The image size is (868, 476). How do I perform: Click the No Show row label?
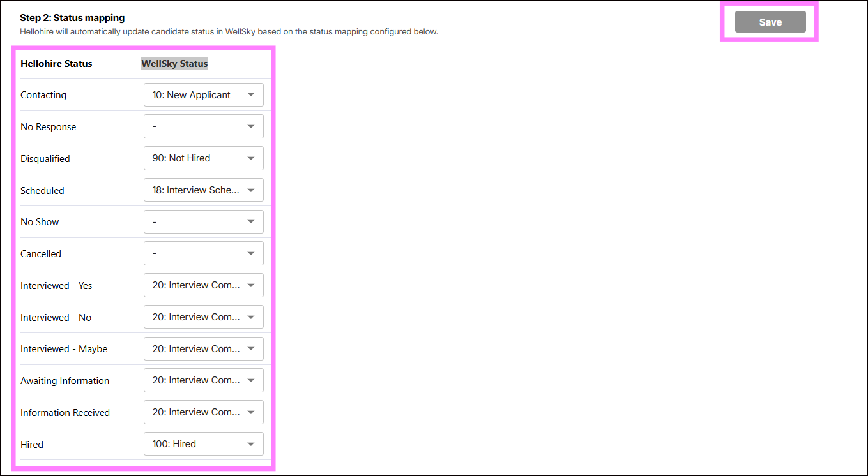coord(40,222)
